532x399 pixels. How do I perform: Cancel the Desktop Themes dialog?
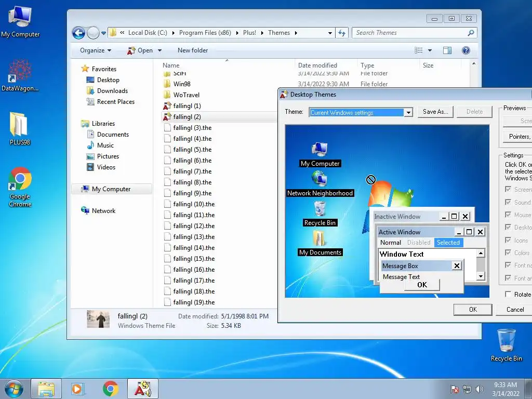[515, 310]
